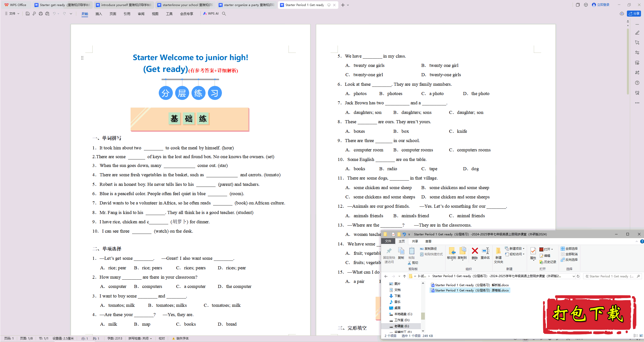The width and height of the screenshot is (644, 342).
Task: Click Explorer back navigation arrow
Action: pyautogui.click(x=386, y=276)
